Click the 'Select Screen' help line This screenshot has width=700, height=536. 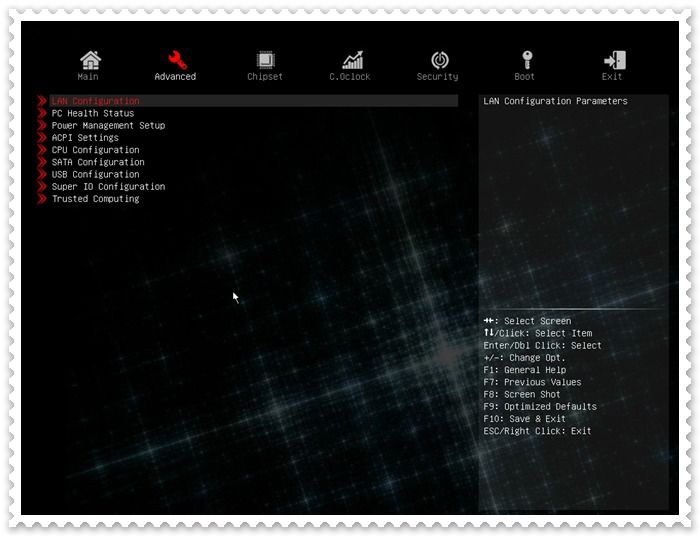[527, 321]
